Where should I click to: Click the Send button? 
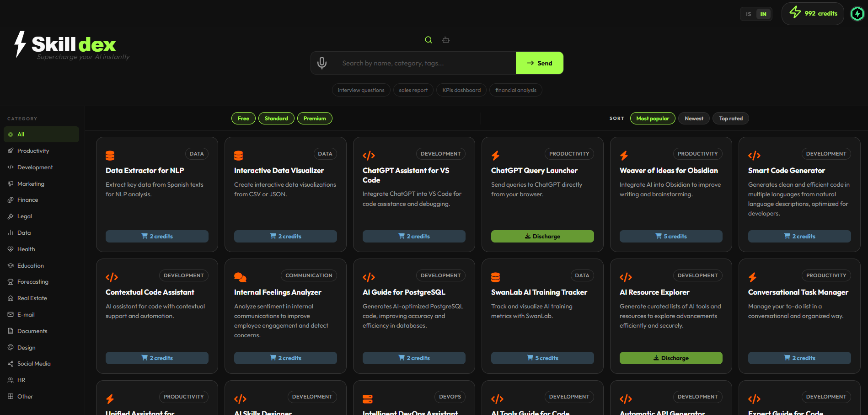(x=540, y=63)
